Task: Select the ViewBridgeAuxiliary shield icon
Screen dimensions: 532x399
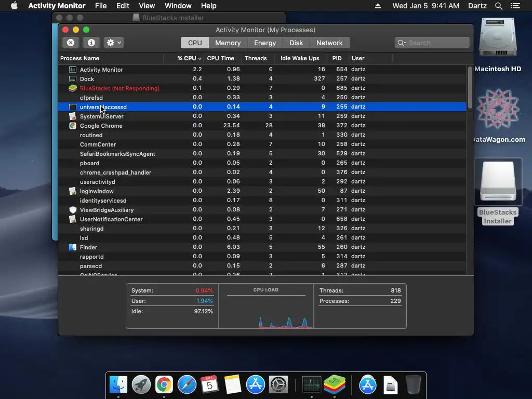Action: click(73, 210)
